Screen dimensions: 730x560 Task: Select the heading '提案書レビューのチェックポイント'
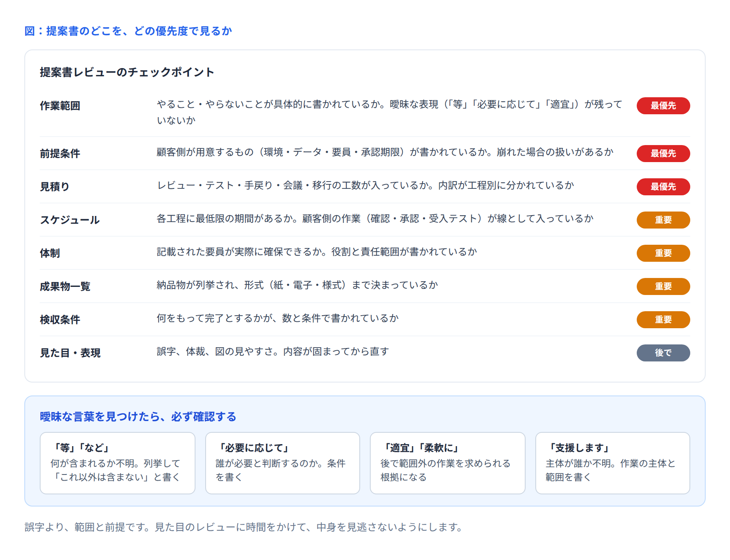127,72
